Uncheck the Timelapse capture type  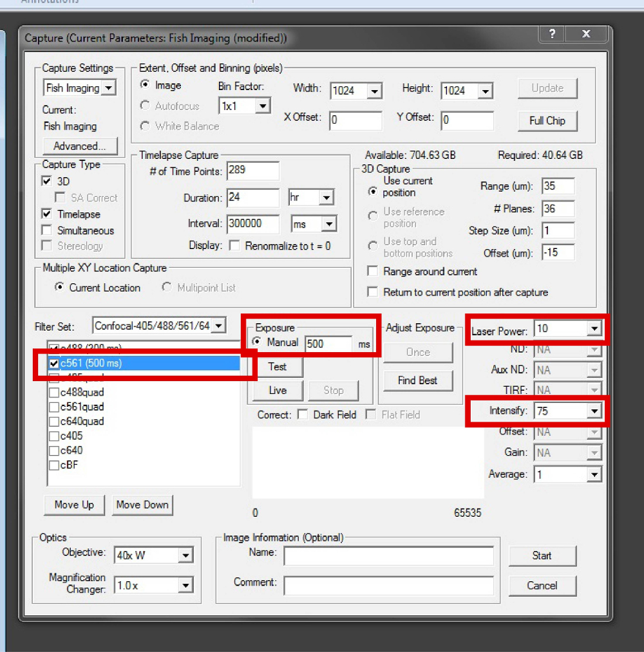[47, 214]
